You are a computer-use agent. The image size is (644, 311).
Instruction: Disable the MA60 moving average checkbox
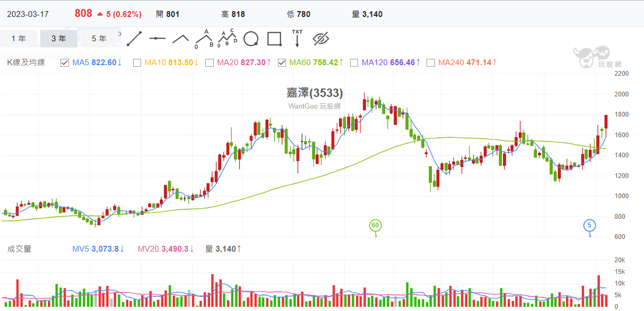[282, 63]
